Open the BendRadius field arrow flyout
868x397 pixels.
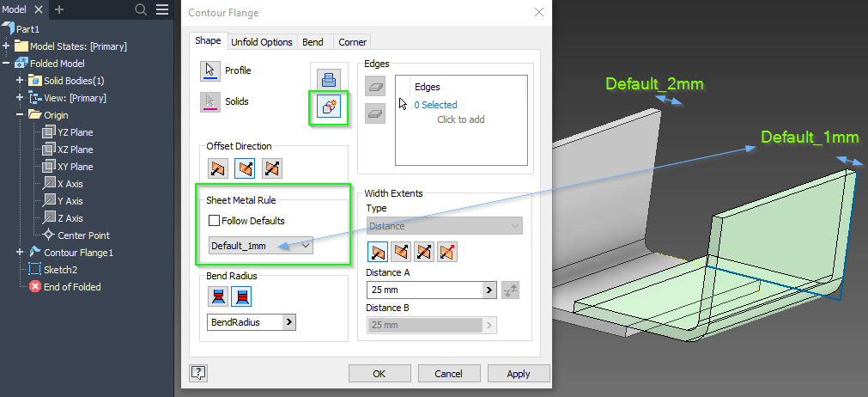(x=289, y=322)
